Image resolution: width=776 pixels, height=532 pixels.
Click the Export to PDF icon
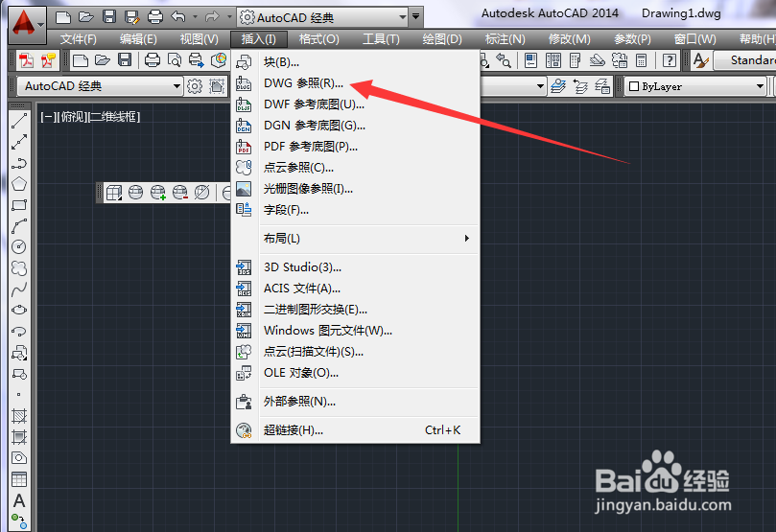(x=26, y=60)
